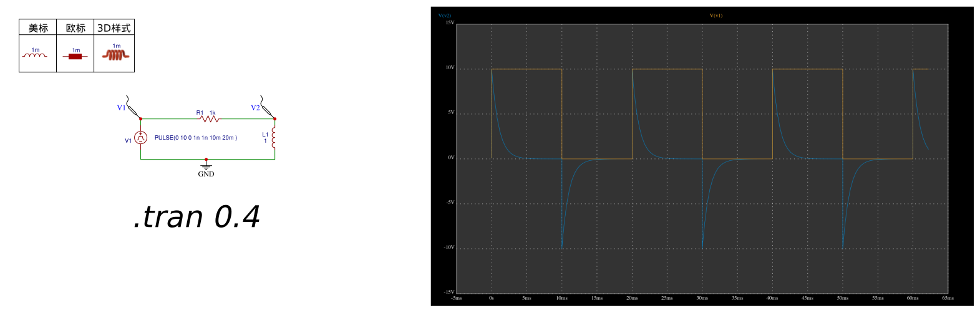Screen dimensions: 980x313
Task: Click the 3D样式 table header
Action: click(114, 28)
